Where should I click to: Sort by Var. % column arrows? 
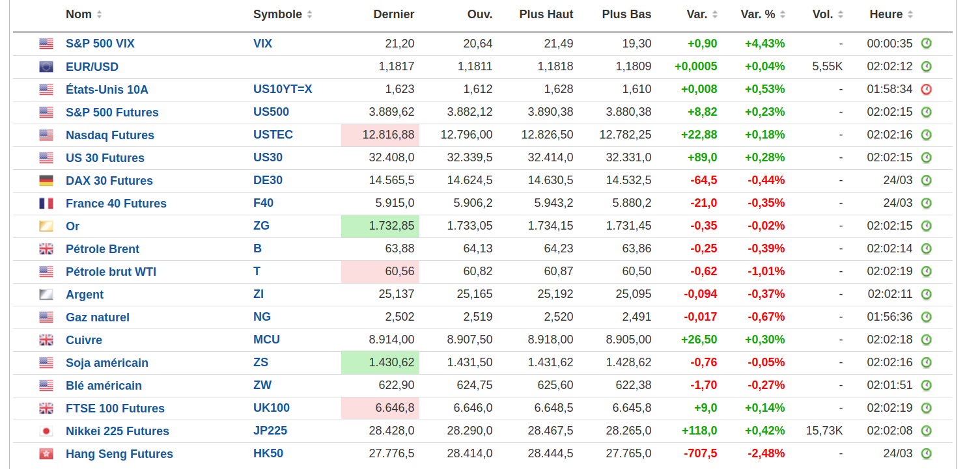(782, 14)
